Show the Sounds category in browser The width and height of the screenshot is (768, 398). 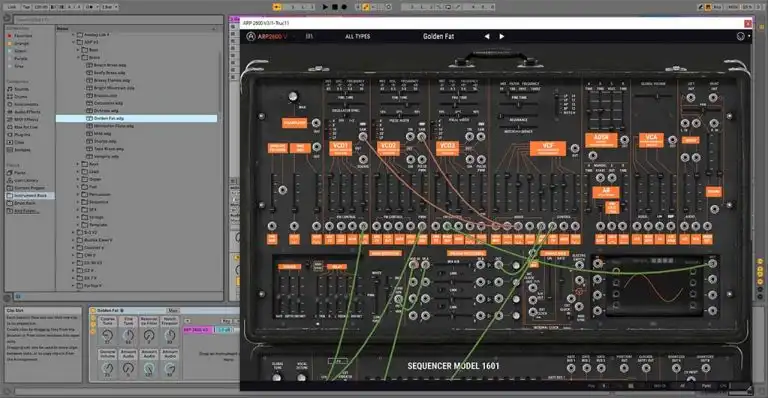tap(22, 89)
